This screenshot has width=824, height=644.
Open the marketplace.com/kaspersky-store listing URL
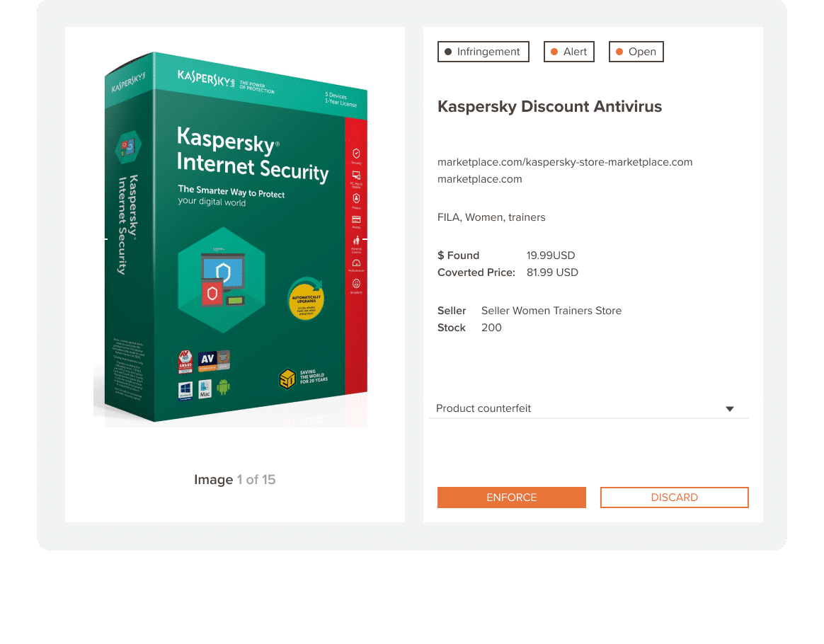(x=564, y=162)
